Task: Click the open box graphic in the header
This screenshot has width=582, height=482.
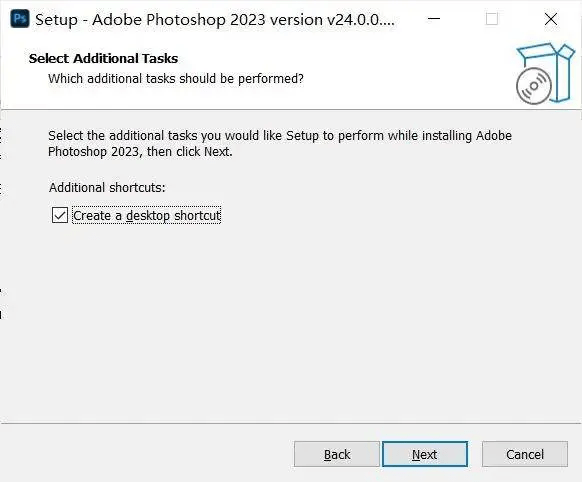Action: 547,71
